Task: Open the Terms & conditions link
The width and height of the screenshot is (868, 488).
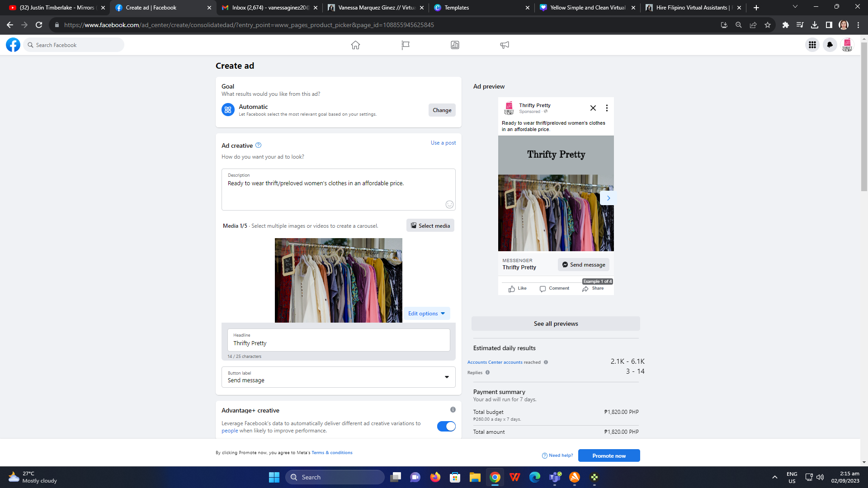Action: (x=332, y=452)
